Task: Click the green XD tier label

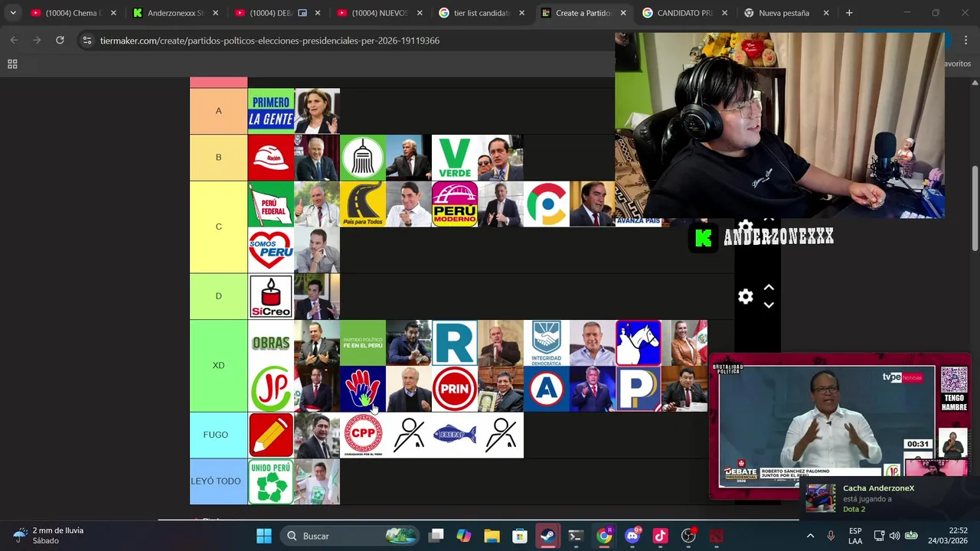Action: click(x=218, y=366)
